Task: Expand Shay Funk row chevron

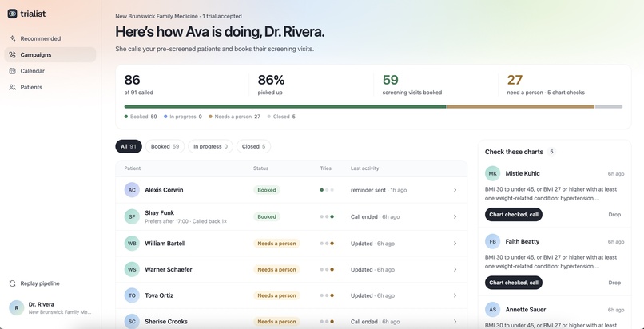Action: 455,216
